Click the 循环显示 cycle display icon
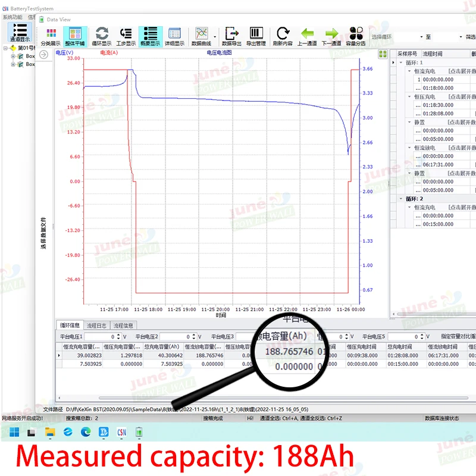 pos(102,36)
